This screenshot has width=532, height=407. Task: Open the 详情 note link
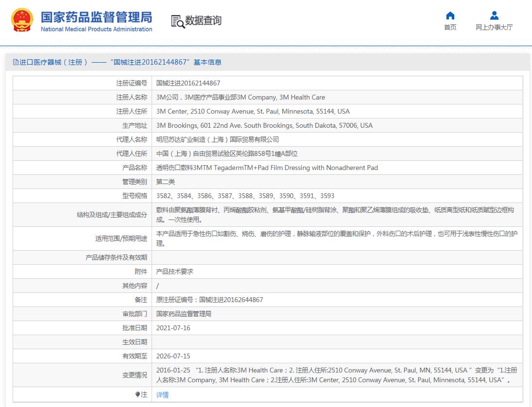pos(162,395)
